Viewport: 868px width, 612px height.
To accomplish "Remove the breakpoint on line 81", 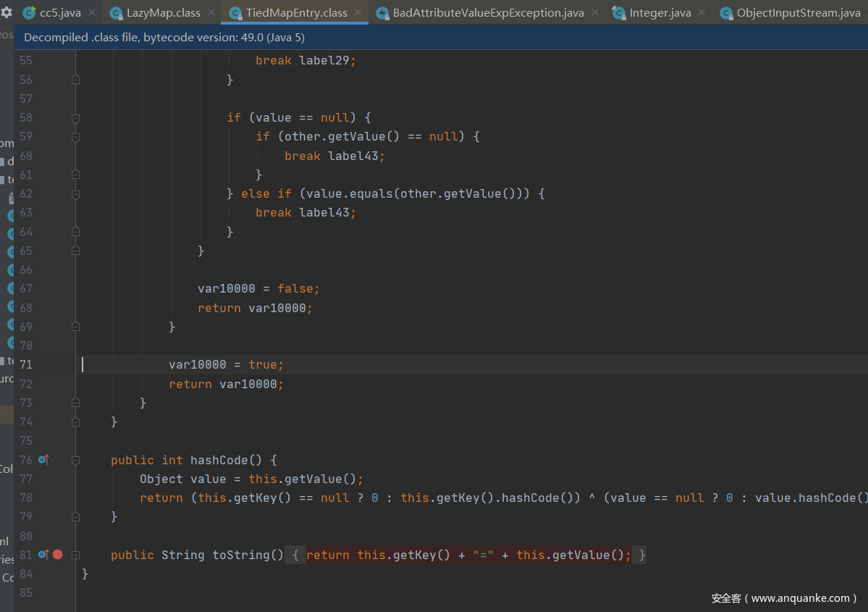I will pos(58,555).
